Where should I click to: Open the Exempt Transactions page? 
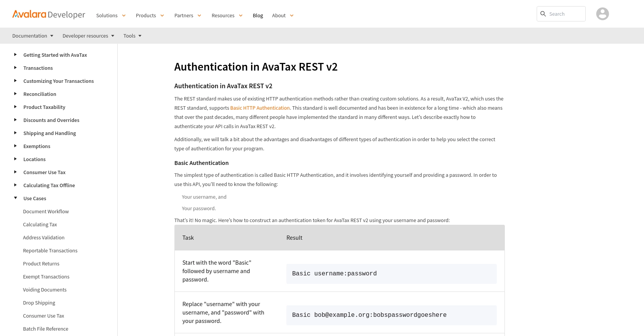(46, 277)
